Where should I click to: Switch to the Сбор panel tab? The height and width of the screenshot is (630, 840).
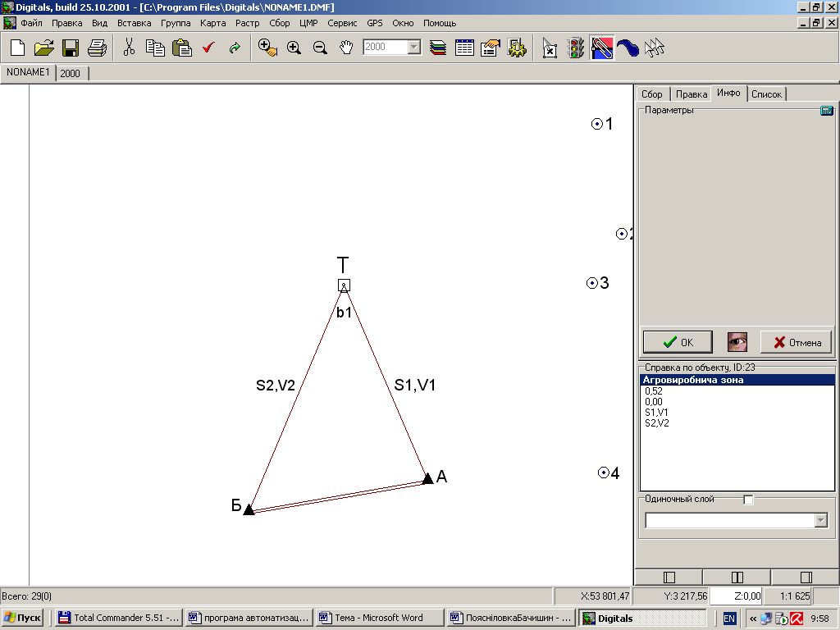coord(652,94)
